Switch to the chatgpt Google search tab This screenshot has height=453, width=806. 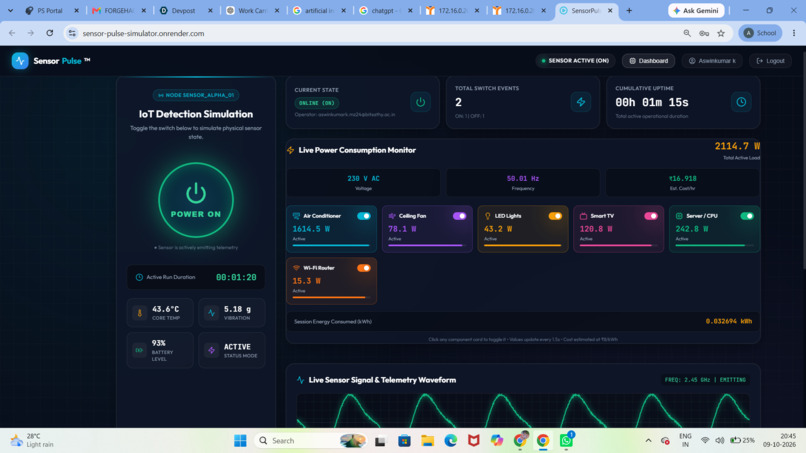click(x=384, y=10)
